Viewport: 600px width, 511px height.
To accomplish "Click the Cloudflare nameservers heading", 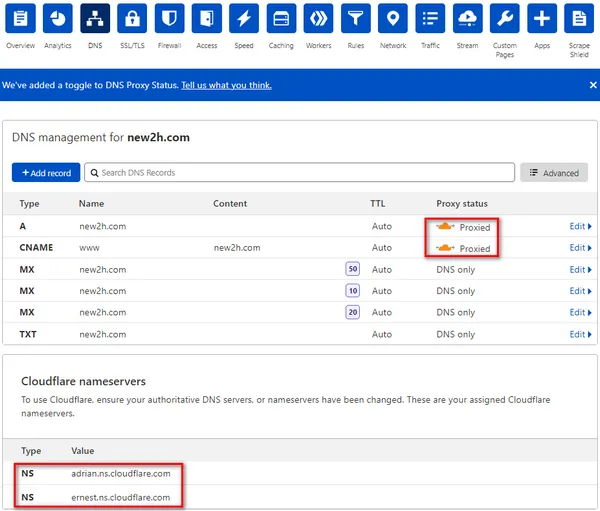I will pyautogui.click(x=83, y=381).
